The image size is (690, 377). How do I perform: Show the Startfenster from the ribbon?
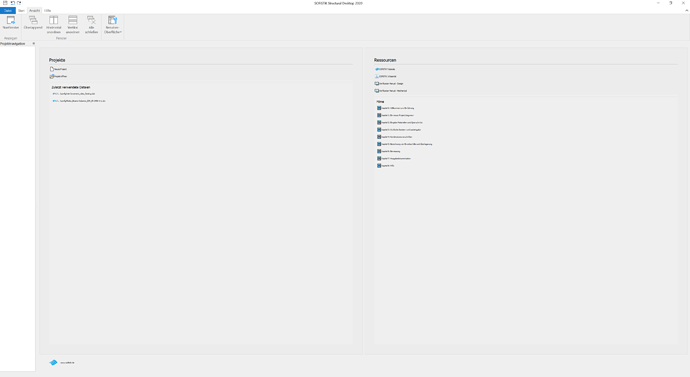point(11,23)
